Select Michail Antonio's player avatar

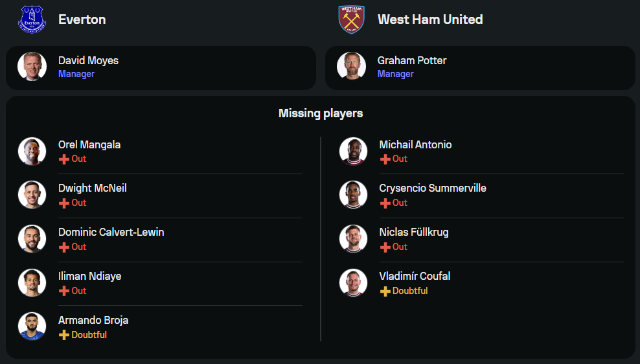pos(353,152)
